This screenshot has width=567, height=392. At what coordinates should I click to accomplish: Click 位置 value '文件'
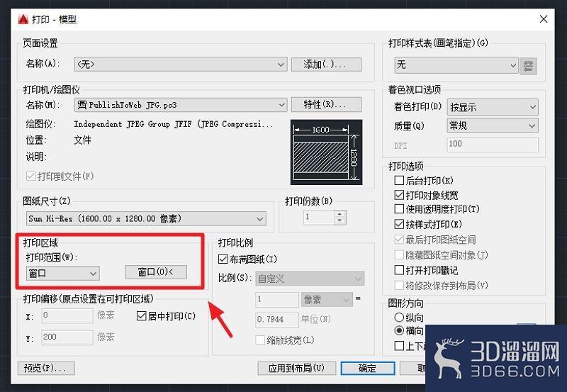[82, 140]
